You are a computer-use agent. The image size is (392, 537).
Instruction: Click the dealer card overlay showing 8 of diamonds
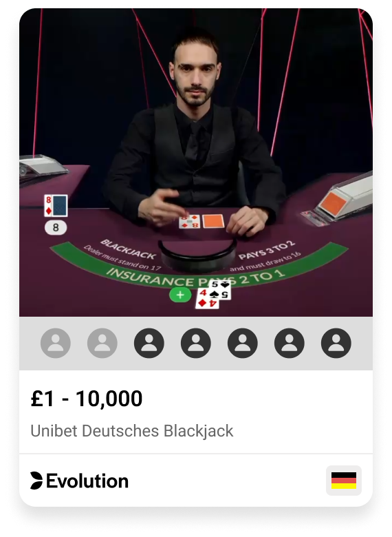pyautogui.click(x=56, y=205)
